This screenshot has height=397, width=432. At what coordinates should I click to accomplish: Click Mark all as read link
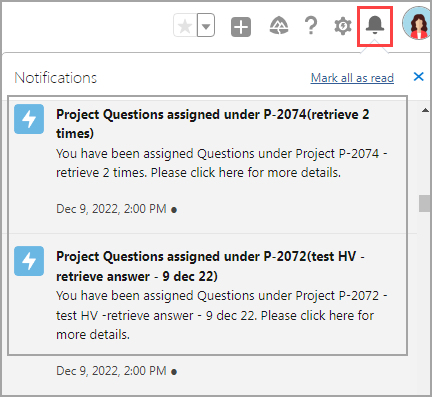pos(352,78)
